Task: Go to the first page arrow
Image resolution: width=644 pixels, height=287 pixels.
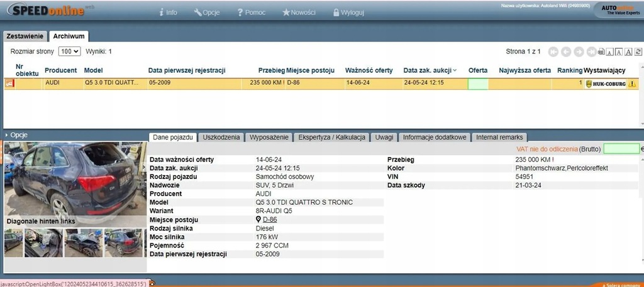Action: tap(553, 51)
